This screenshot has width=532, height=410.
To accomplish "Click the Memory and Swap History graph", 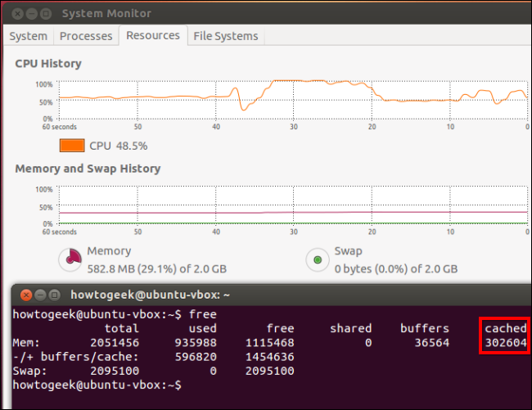I will tap(293, 205).
